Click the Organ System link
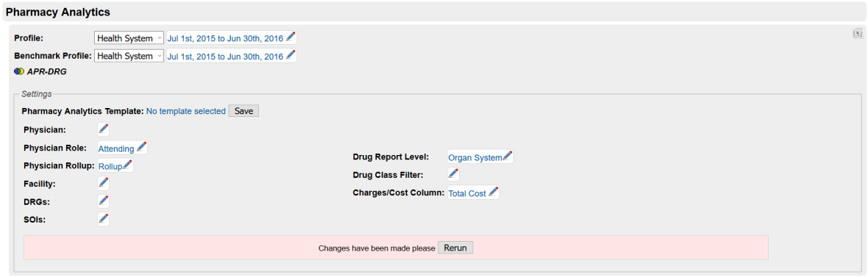This screenshot has width=868, height=277. [x=475, y=157]
